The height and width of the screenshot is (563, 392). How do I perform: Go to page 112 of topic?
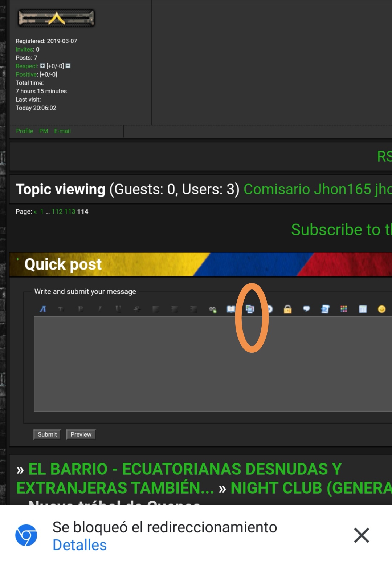tap(57, 211)
